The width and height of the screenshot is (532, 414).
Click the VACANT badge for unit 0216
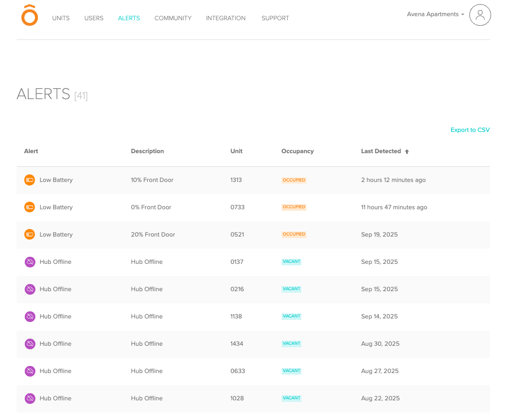pyautogui.click(x=291, y=289)
